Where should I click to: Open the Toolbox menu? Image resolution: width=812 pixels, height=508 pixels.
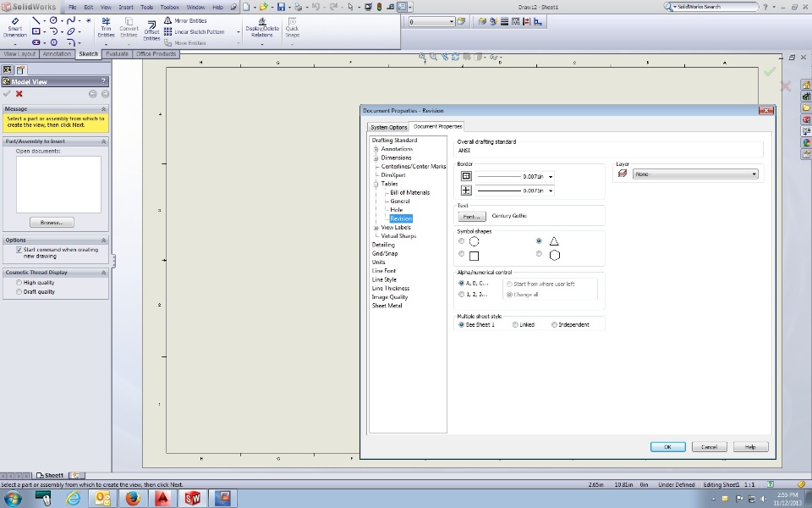[169, 8]
